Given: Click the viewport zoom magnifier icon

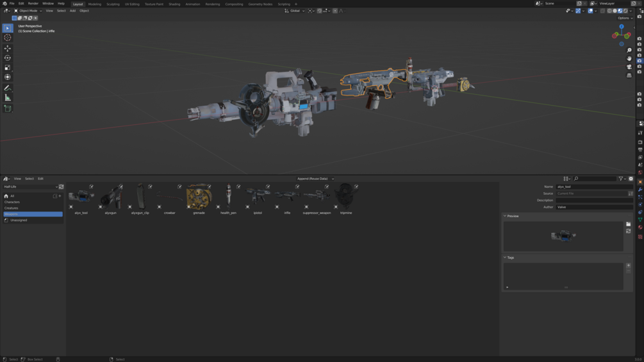Looking at the screenshot, I should pyautogui.click(x=629, y=51).
